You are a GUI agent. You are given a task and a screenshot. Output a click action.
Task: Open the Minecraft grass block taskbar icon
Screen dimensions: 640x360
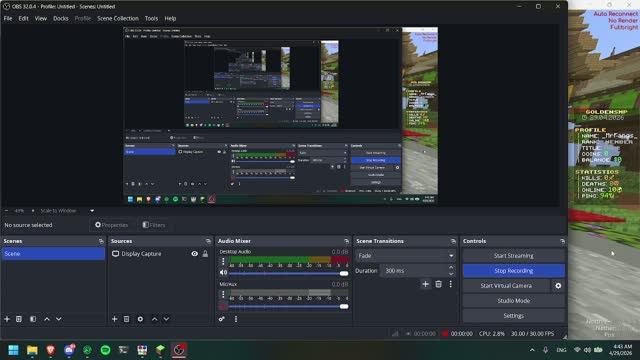click(160, 350)
